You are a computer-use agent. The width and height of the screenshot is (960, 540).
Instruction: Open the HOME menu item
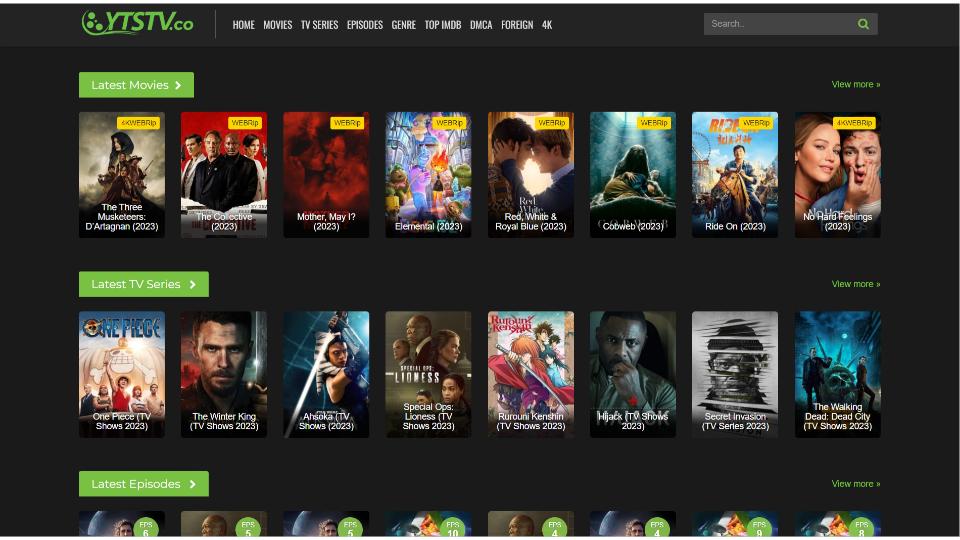point(244,24)
